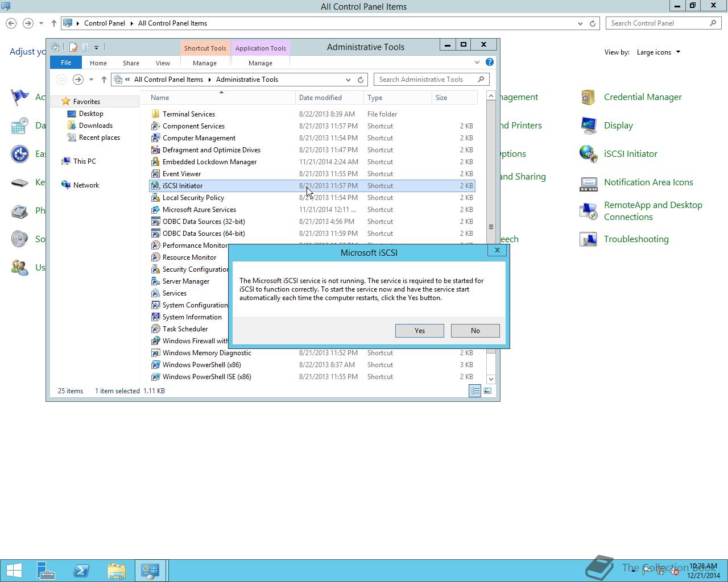Open the Home ribbon tab
The width and height of the screenshot is (728, 582).
coord(98,63)
